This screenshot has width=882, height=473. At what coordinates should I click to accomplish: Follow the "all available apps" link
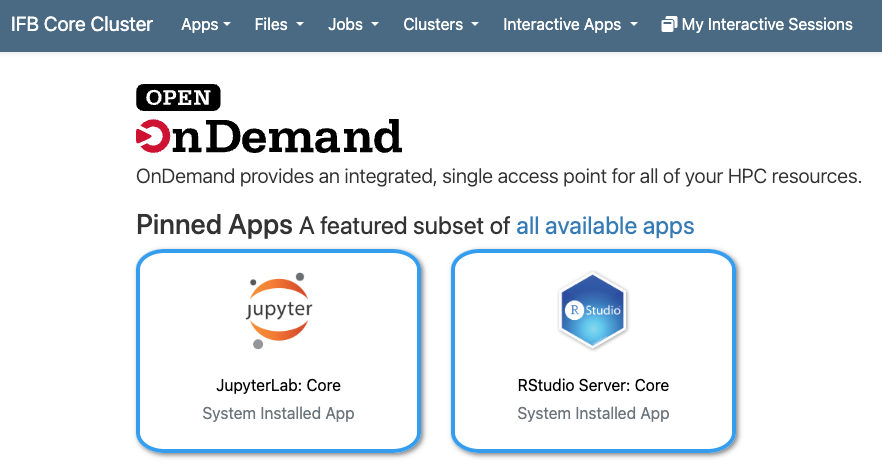(x=605, y=226)
